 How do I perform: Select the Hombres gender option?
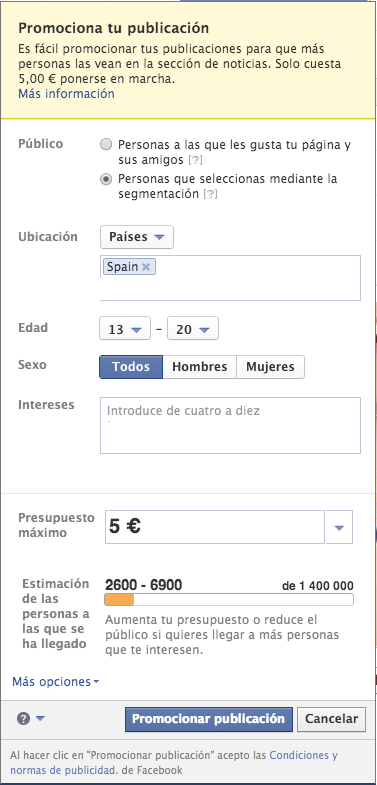(200, 367)
